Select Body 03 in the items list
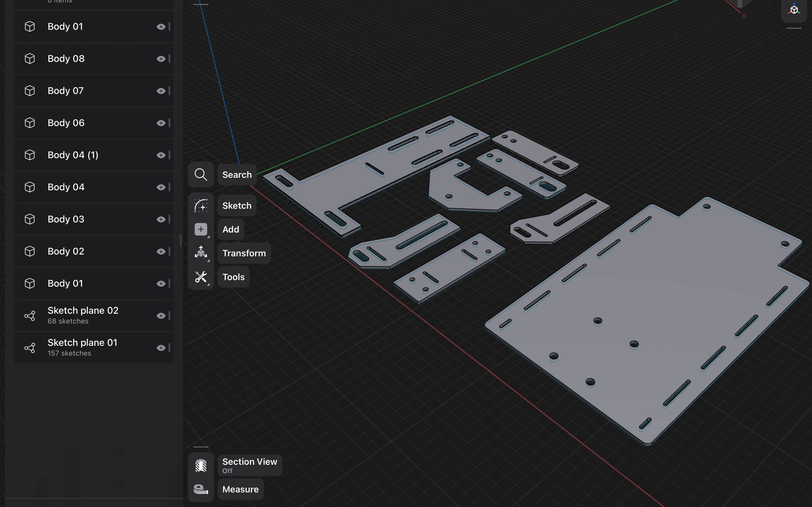 pyautogui.click(x=66, y=219)
